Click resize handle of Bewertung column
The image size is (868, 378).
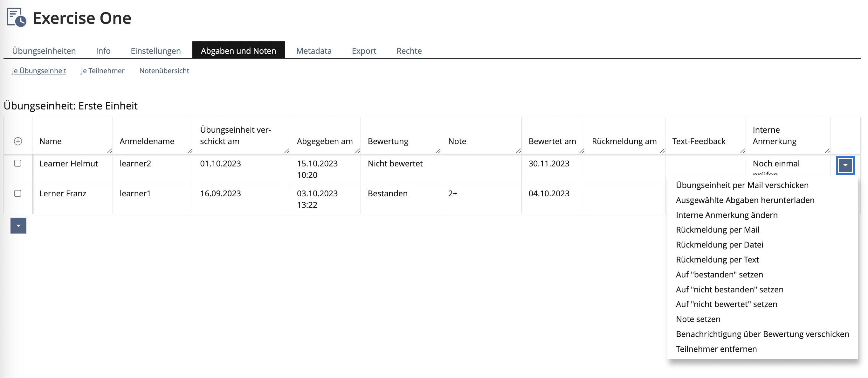tap(438, 151)
